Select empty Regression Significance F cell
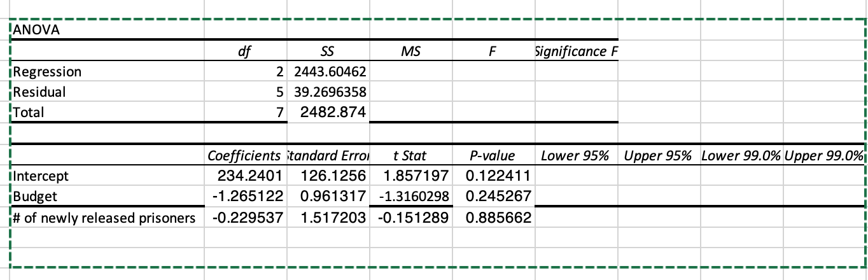Screen dimensions: 868x280 coord(577,72)
